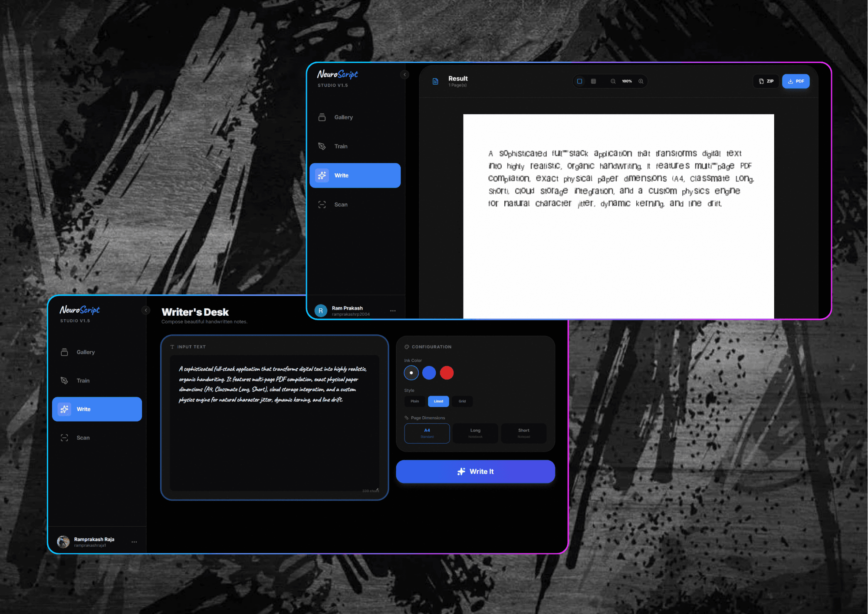Download result as PDF

796,81
